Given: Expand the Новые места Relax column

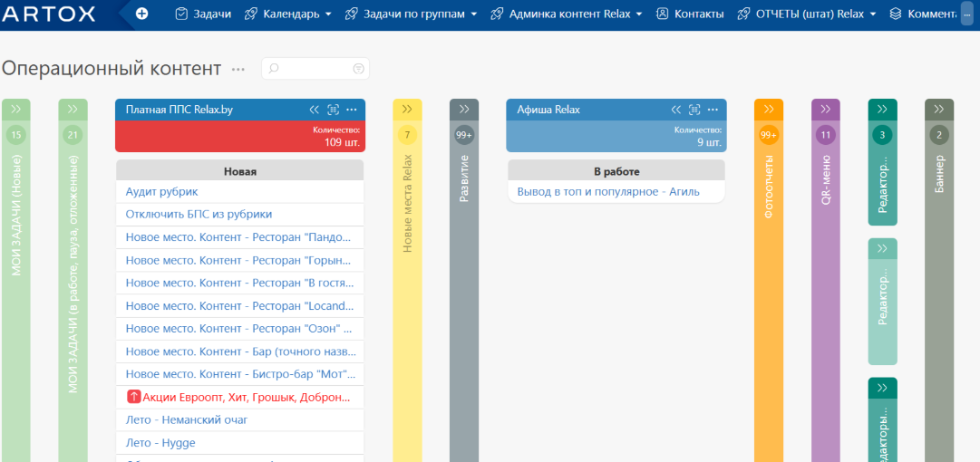Looking at the screenshot, I should tap(407, 110).
